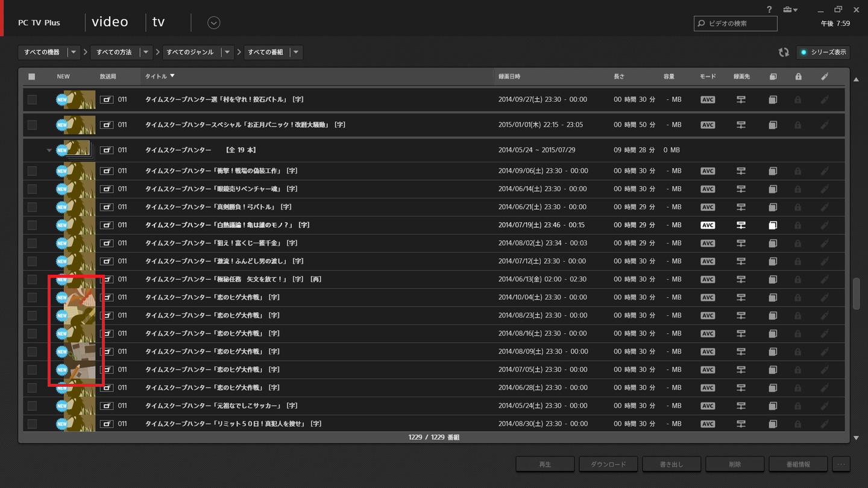This screenshot has height=488, width=868.
Task: Click the highlighted copy icon in 白熱議論 row
Action: (x=773, y=225)
